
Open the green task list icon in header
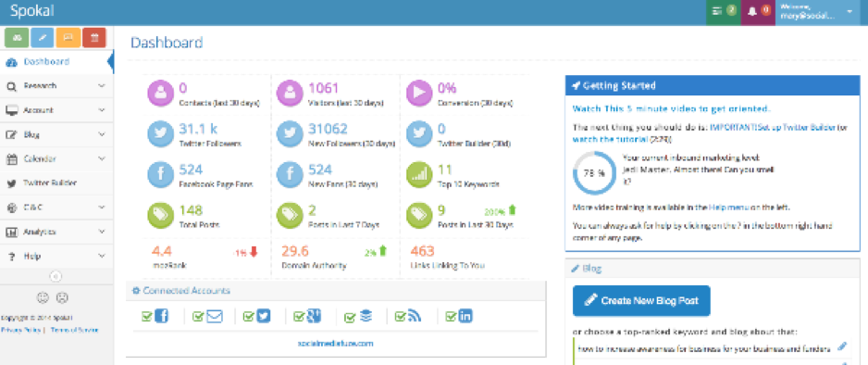point(724,11)
